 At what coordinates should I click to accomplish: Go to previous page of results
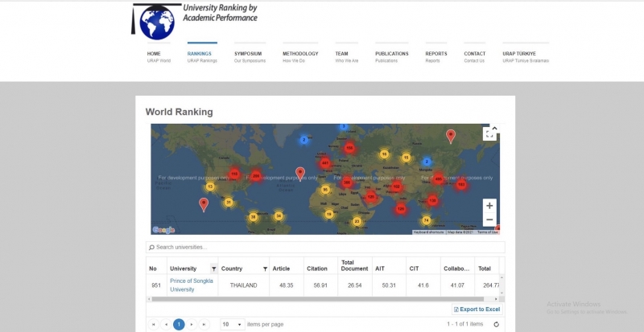[166, 324]
